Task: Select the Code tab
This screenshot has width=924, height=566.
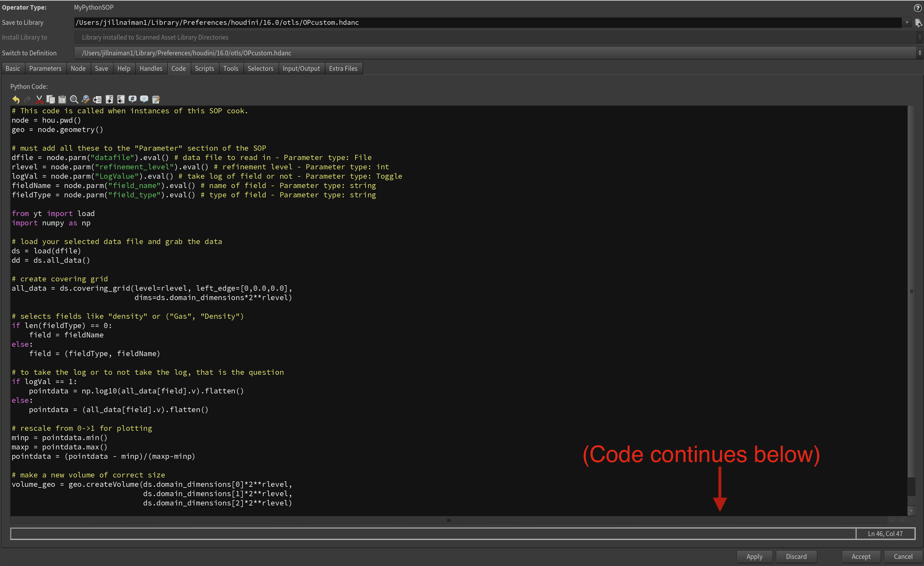Action: click(179, 68)
